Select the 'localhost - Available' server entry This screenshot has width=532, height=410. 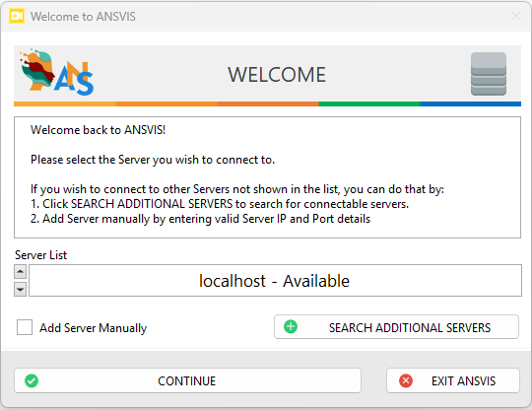[x=275, y=281]
